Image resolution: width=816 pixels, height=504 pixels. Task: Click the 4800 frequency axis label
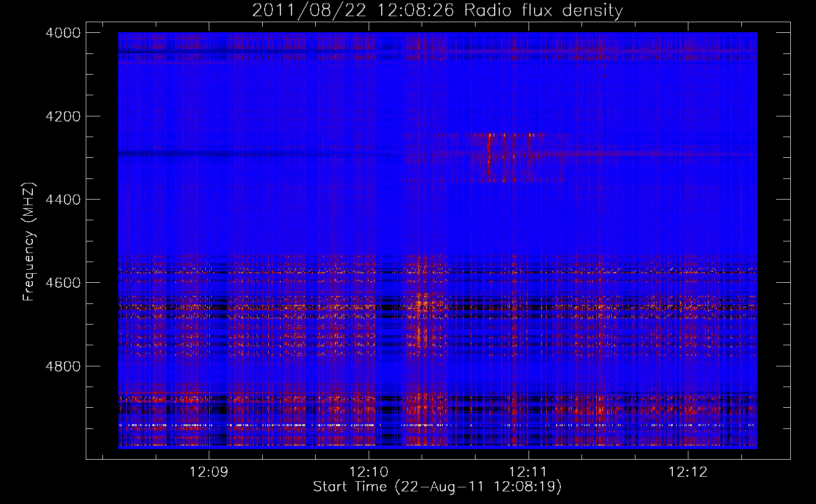tap(63, 366)
